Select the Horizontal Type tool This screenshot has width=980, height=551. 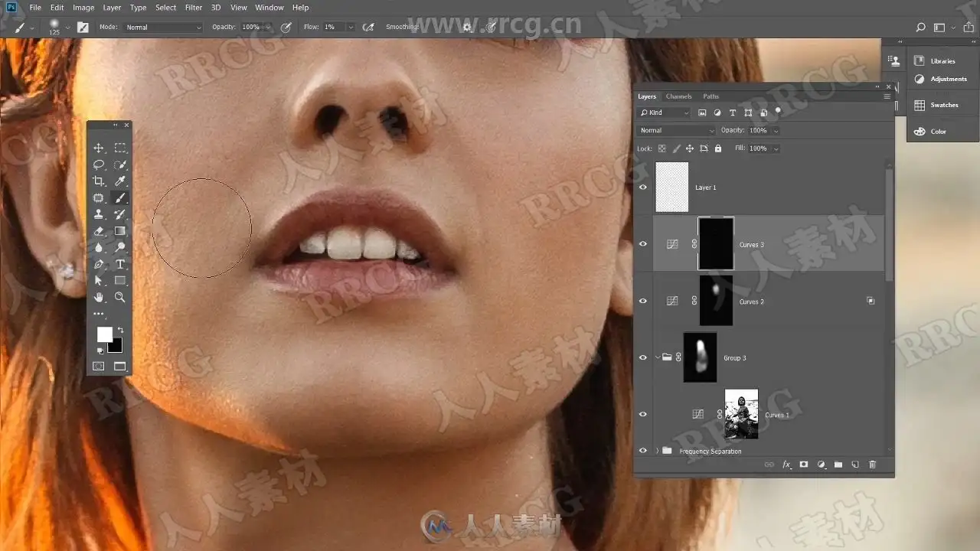120,264
